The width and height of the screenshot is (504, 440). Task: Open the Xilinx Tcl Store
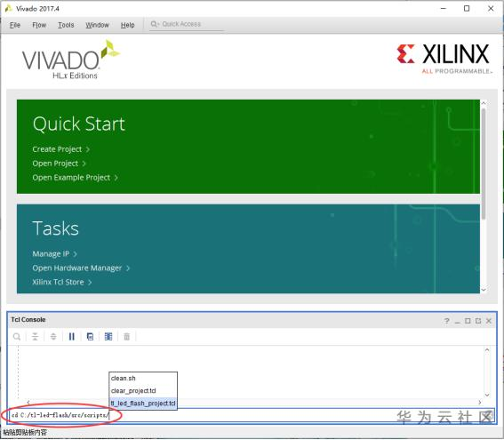[61, 282]
